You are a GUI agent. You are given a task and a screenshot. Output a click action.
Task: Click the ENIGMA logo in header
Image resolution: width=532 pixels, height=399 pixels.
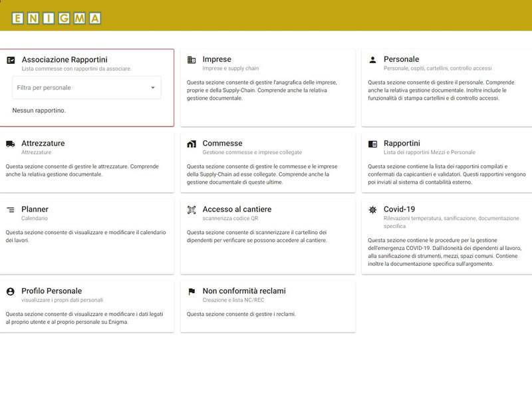tap(57, 18)
